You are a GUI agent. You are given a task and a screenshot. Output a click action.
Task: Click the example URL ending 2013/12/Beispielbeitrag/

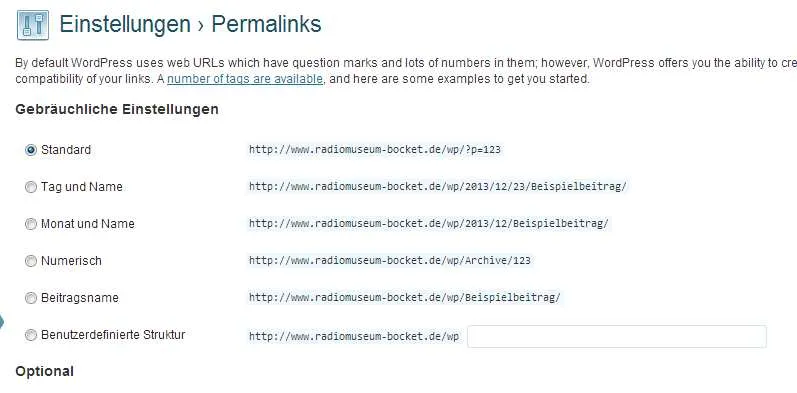[428, 224]
